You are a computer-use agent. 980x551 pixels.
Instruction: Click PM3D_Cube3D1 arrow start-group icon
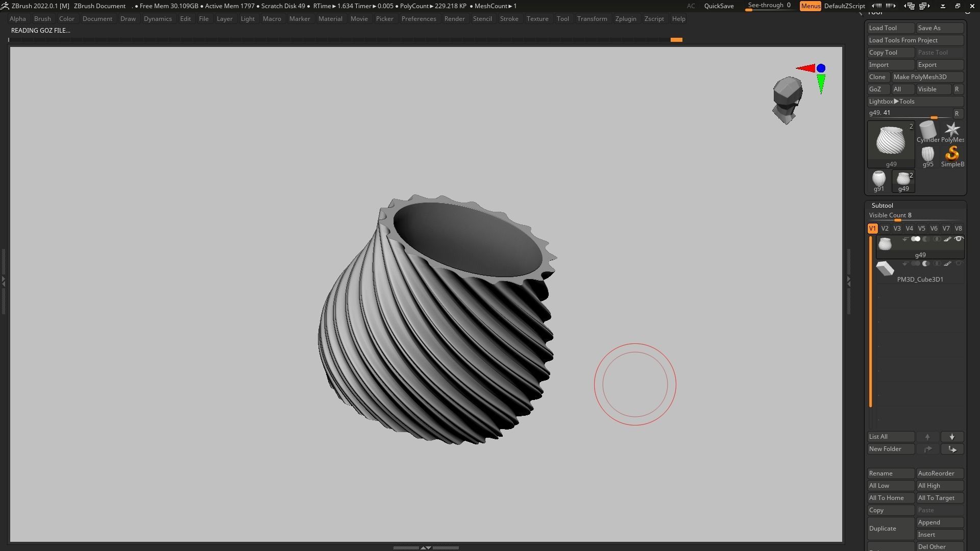pos(905,264)
